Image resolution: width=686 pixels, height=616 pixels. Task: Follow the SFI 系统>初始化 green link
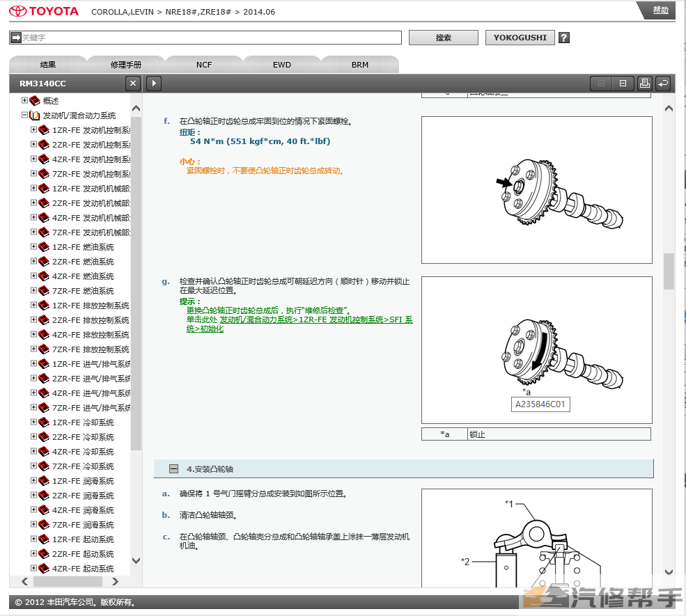[299, 324]
